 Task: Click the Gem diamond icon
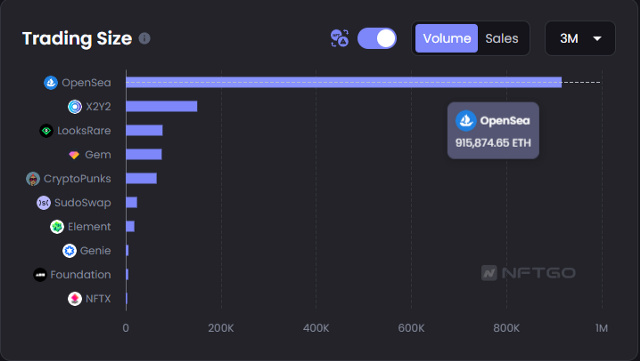(x=74, y=155)
